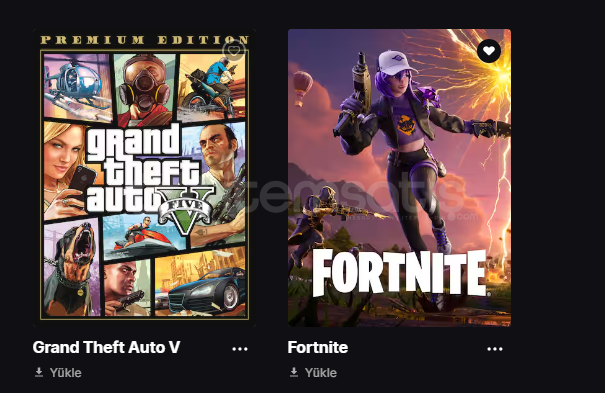605x393 pixels.
Task: Open Fortnite's three-dot options menu
Action: [x=495, y=349]
